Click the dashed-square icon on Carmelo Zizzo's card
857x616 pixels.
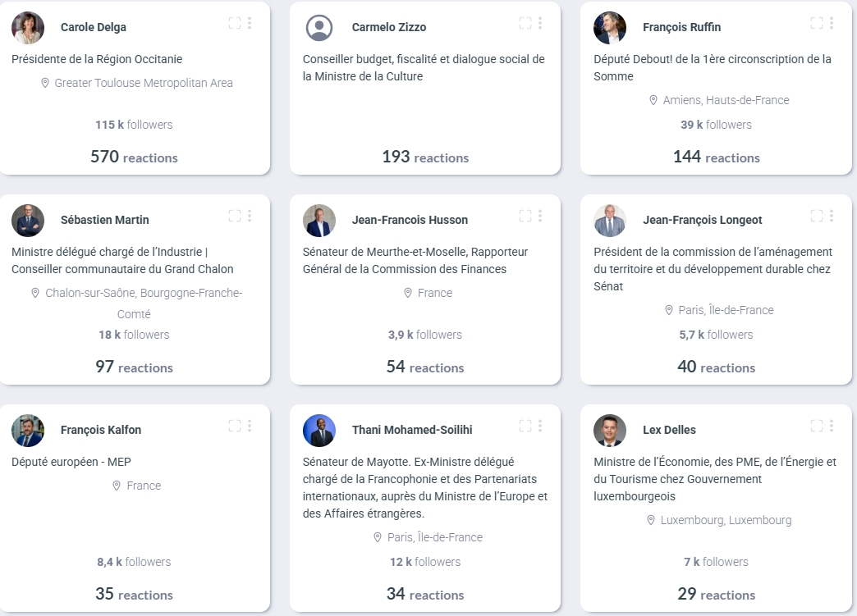pos(525,24)
